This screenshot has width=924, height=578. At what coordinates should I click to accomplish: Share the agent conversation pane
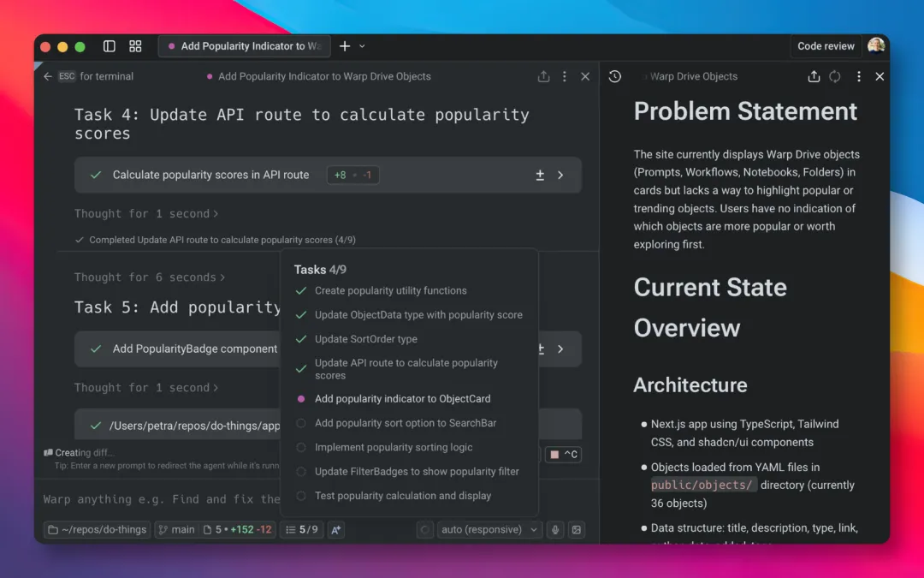[543, 76]
